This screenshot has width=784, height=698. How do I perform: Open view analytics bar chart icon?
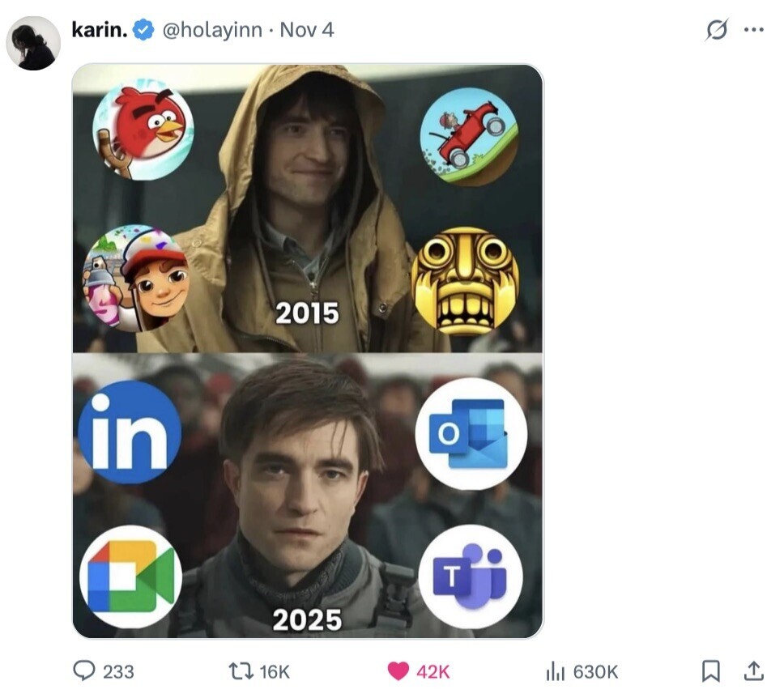click(x=556, y=670)
